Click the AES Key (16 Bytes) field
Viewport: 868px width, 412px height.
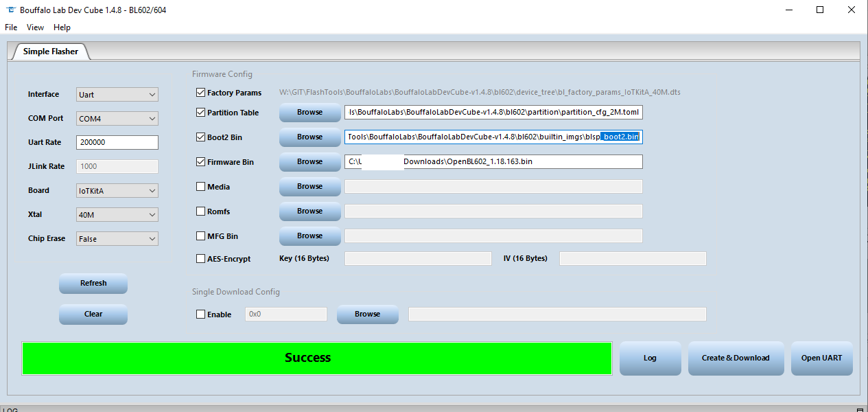coord(418,259)
